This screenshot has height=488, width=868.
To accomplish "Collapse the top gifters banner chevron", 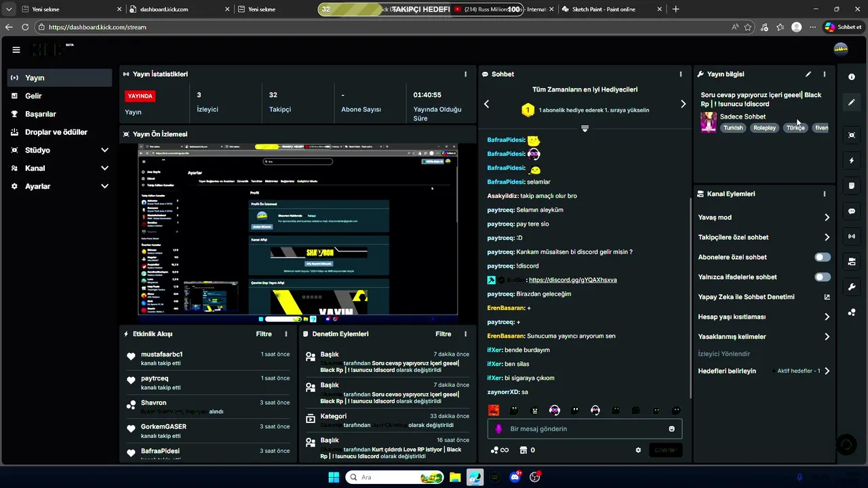I will click(x=585, y=128).
